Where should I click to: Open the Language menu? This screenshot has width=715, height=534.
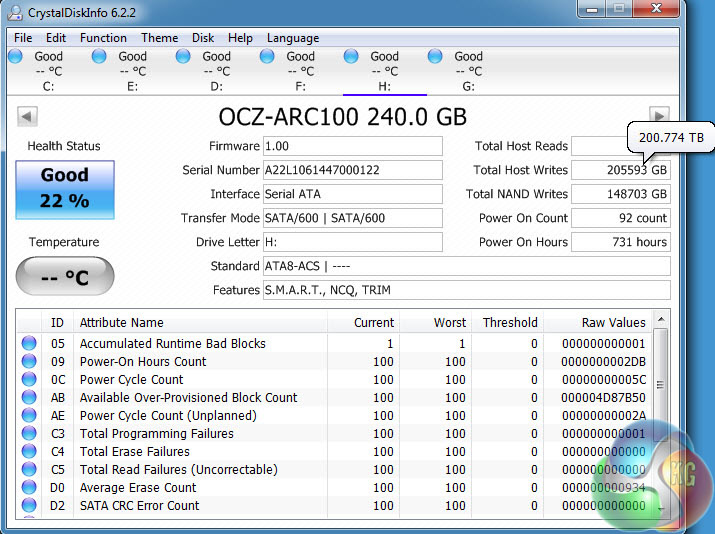pyautogui.click(x=293, y=38)
